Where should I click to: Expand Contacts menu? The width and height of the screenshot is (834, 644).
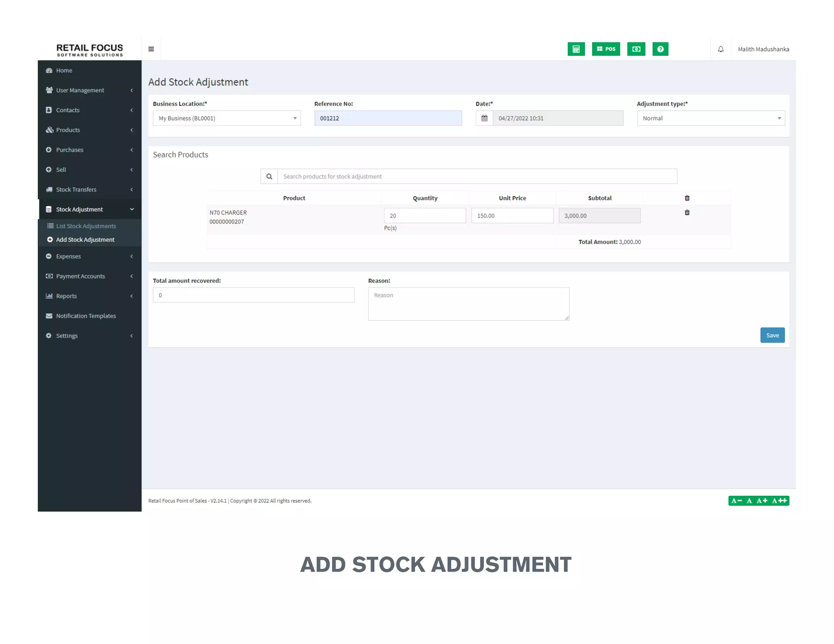coord(90,110)
